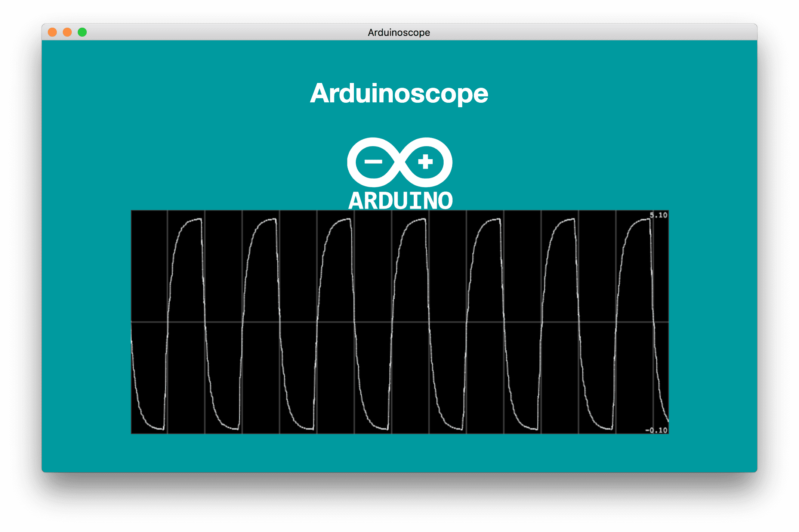Minimize the Arduinoscope window

click(x=67, y=33)
